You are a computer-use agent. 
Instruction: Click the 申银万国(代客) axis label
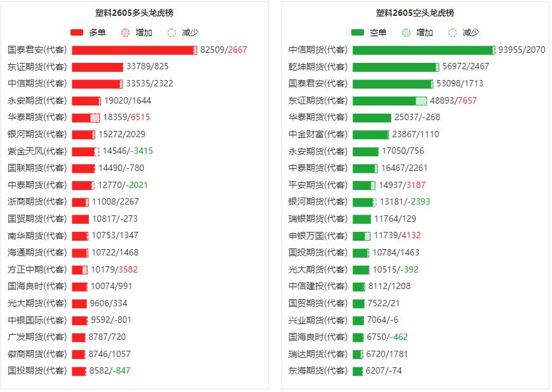(318, 235)
